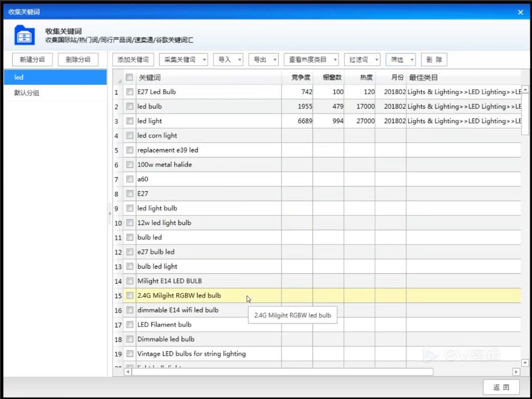This screenshot has height=399, width=532.
Task: Check the box for E27 Led Bulb
Action: 130,92
